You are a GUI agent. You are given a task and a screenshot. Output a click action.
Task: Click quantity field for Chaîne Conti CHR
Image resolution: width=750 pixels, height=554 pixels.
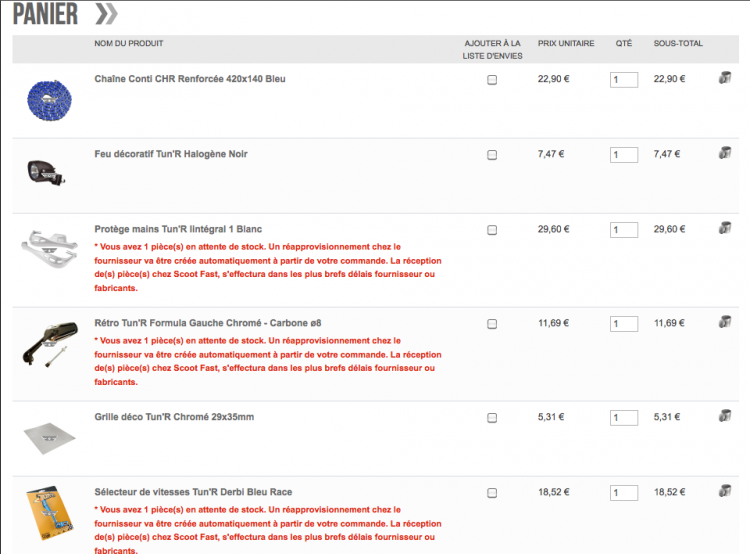623,80
